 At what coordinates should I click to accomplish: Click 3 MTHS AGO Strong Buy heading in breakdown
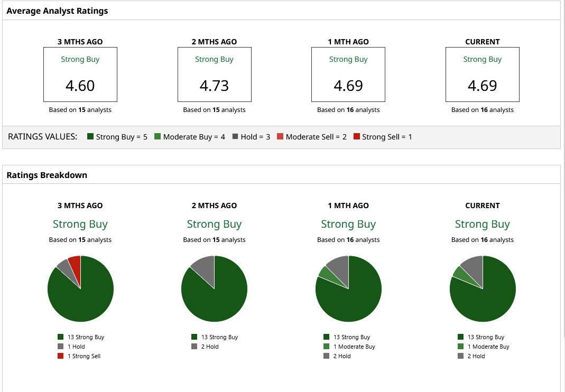(x=80, y=224)
